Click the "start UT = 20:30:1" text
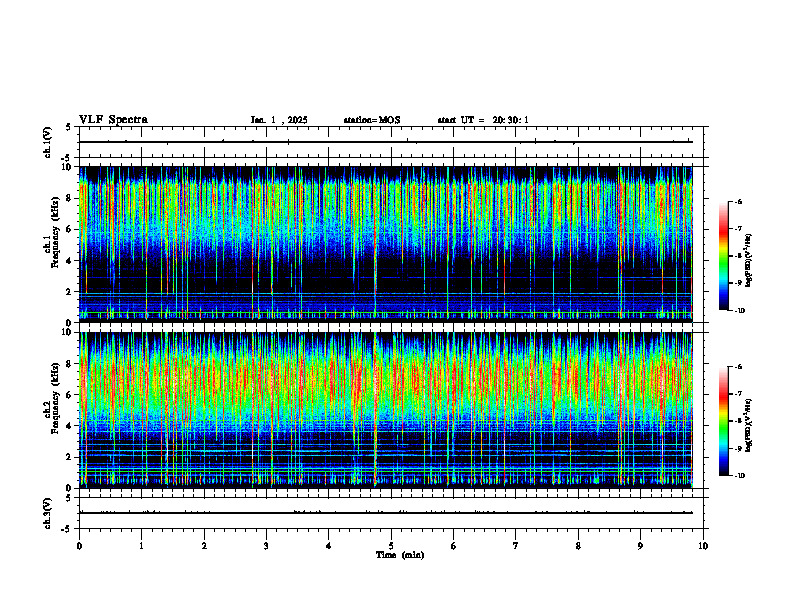This screenshot has width=792, height=612. [483, 120]
